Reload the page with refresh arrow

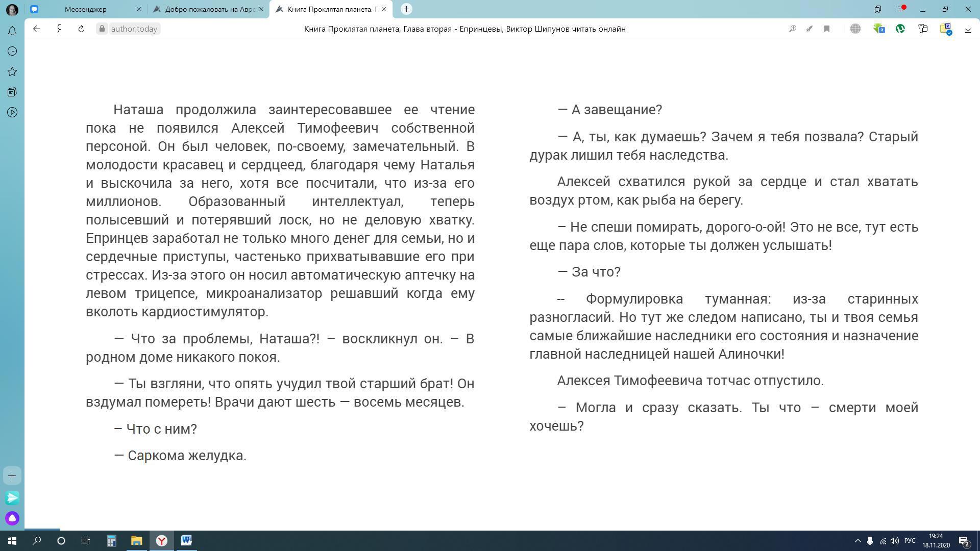point(81,29)
